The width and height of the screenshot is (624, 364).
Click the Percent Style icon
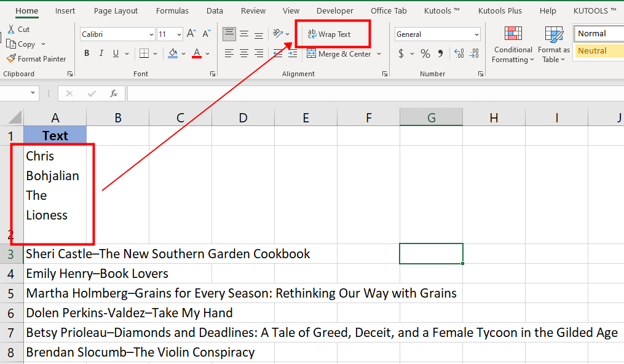tap(425, 53)
